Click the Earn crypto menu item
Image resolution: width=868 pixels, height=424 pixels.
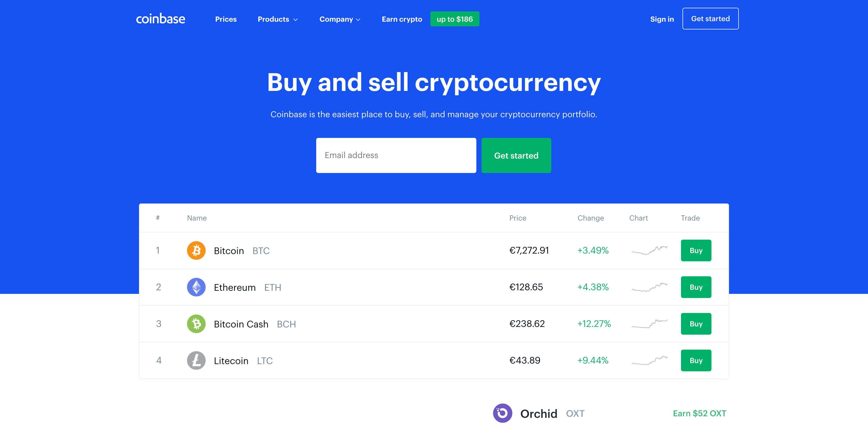(401, 19)
